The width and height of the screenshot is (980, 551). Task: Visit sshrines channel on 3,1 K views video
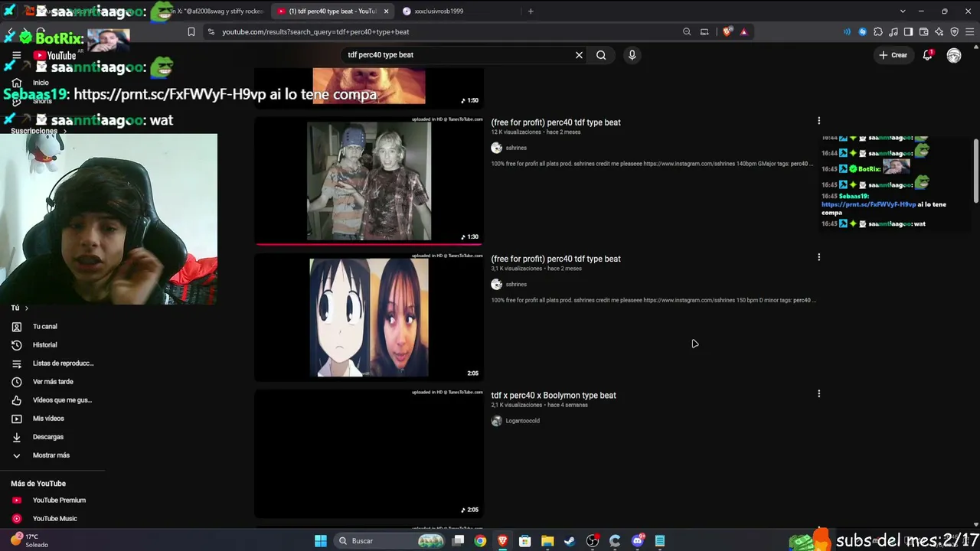tap(516, 285)
